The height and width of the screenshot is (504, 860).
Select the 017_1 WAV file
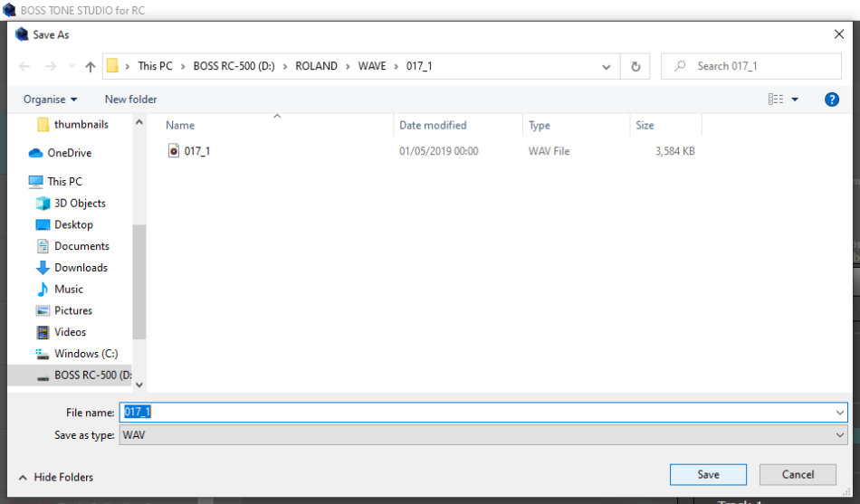click(x=197, y=151)
